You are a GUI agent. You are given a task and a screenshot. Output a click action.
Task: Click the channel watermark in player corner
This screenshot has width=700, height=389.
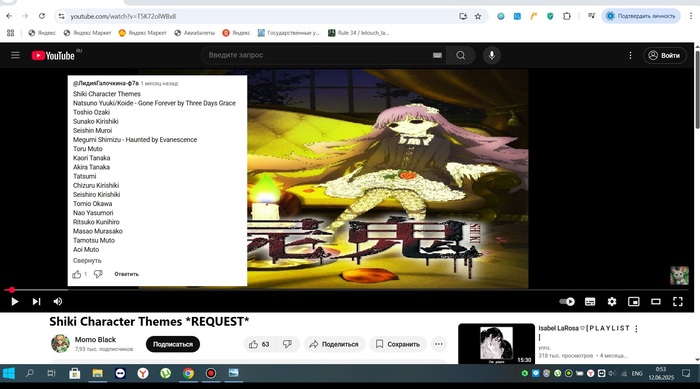[x=679, y=276]
